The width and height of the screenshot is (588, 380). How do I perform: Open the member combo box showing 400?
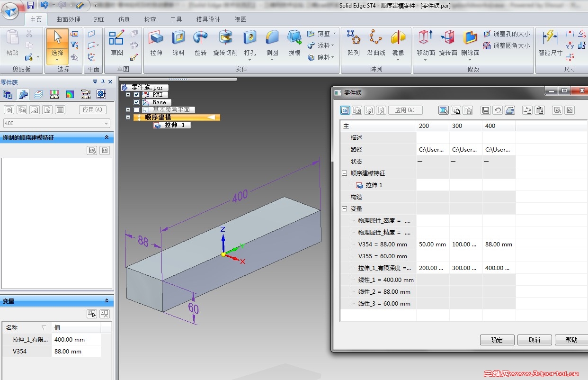[56, 123]
